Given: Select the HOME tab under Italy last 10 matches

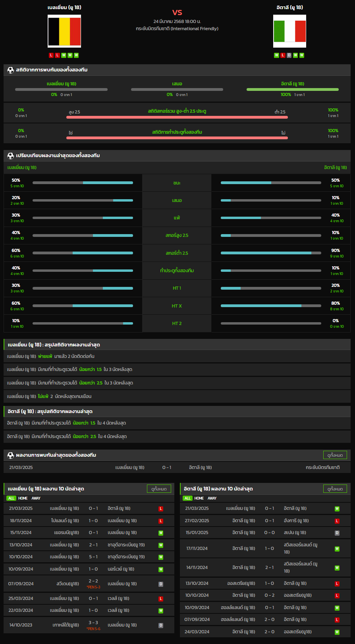Looking at the screenshot, I should 199,498.
